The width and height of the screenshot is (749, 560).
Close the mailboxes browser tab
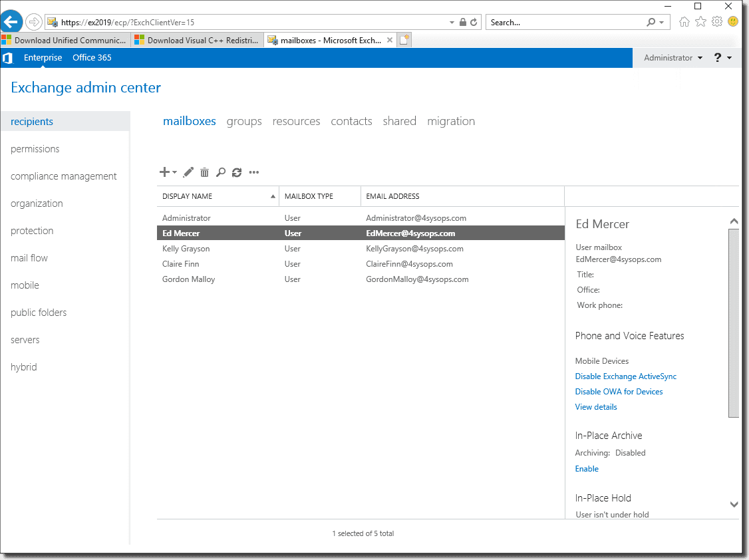[x=390, y=40]
